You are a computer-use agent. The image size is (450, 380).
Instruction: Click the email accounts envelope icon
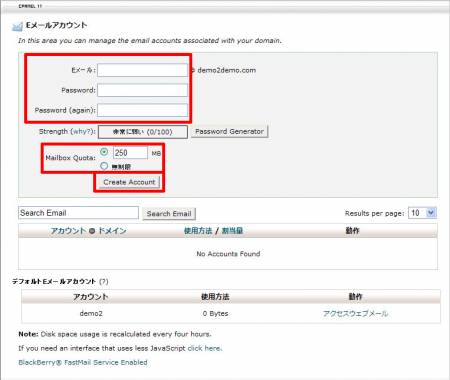click(17, 26)
